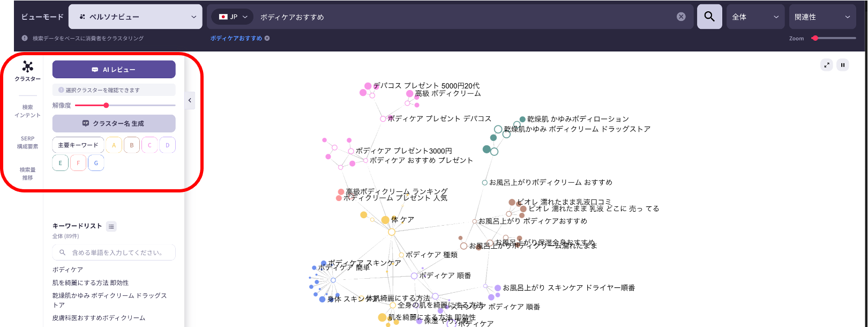Click the クラスター名 生成 button
The width and height of the screenshot is (868, 327).
point(114,123)
